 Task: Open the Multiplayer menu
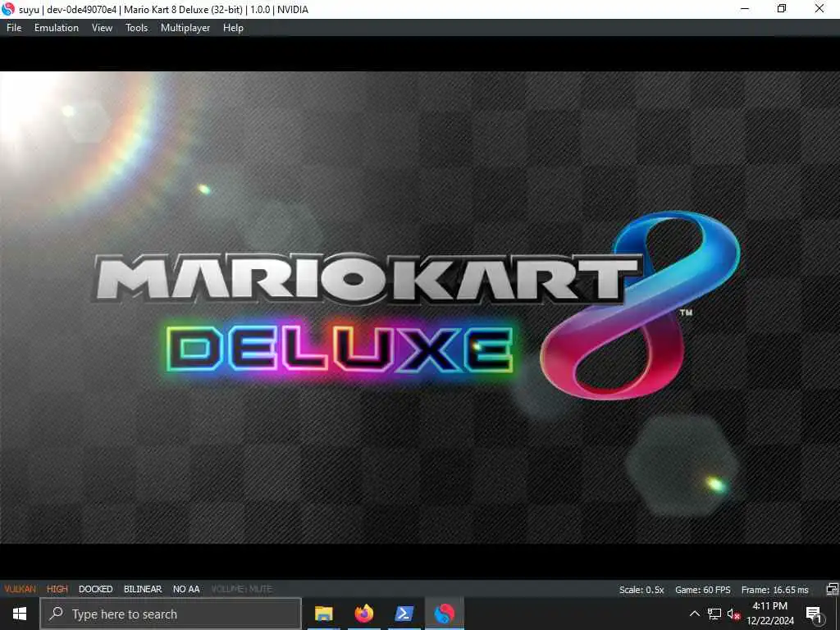point(185,28)
